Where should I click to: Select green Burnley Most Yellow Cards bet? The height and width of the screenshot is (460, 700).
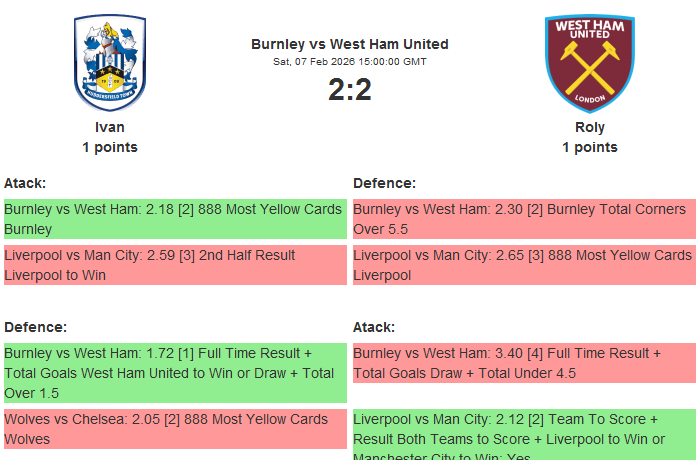[x=175, y=219]
